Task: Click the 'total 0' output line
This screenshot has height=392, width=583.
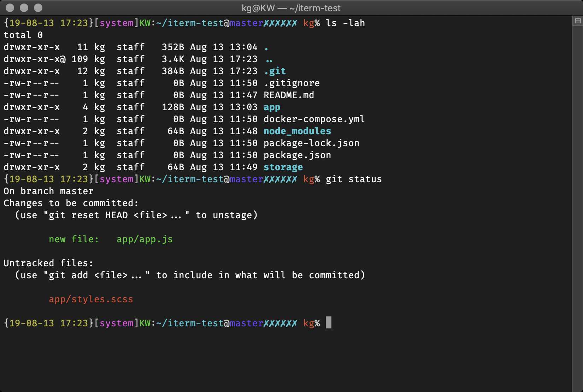Action: tap(23, 35)
